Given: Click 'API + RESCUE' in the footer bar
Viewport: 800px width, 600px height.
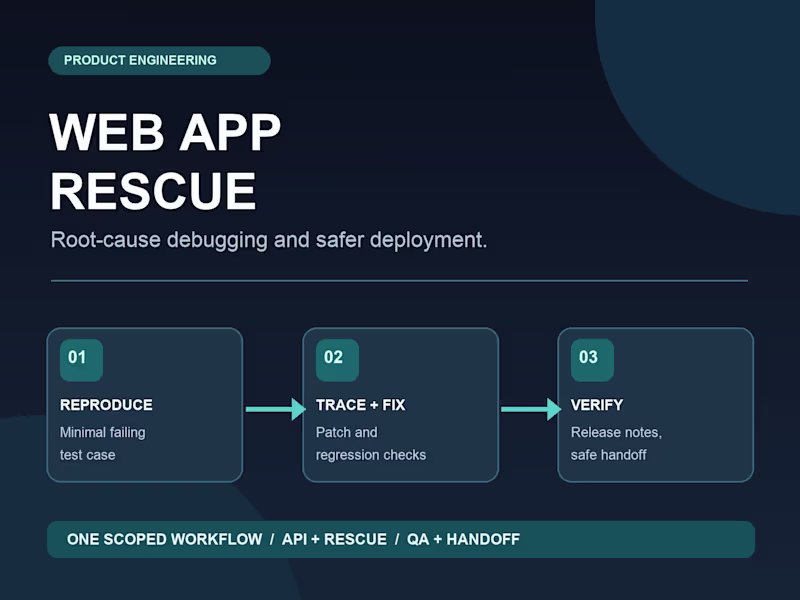Looking at the screenshot, I should [334, 539].
